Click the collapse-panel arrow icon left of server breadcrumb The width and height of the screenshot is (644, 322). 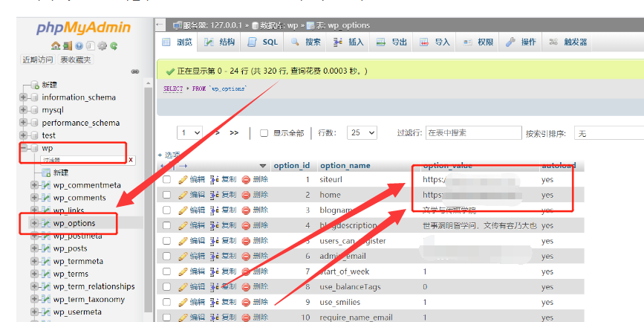click(x=160, y=25)
